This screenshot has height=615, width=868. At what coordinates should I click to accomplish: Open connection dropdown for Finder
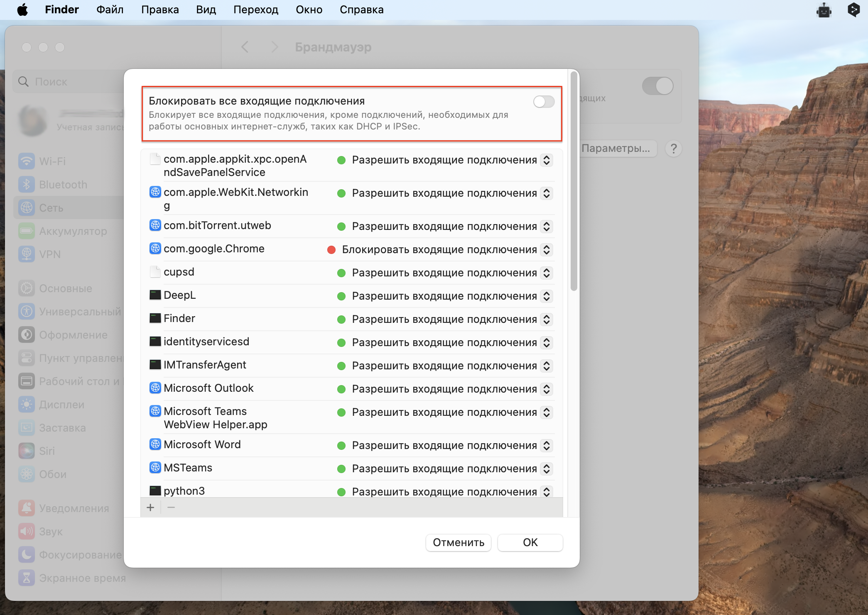click(x=547, y=319)
